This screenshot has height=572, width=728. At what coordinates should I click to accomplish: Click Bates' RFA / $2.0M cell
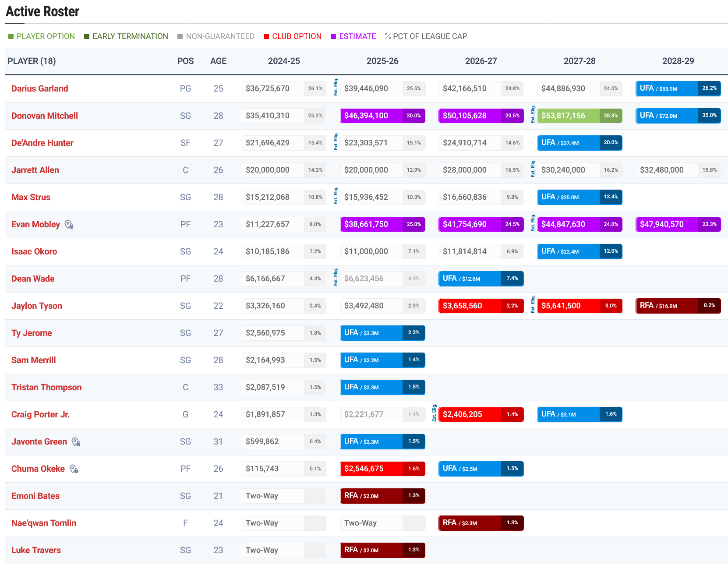click(x=382, y=496)
